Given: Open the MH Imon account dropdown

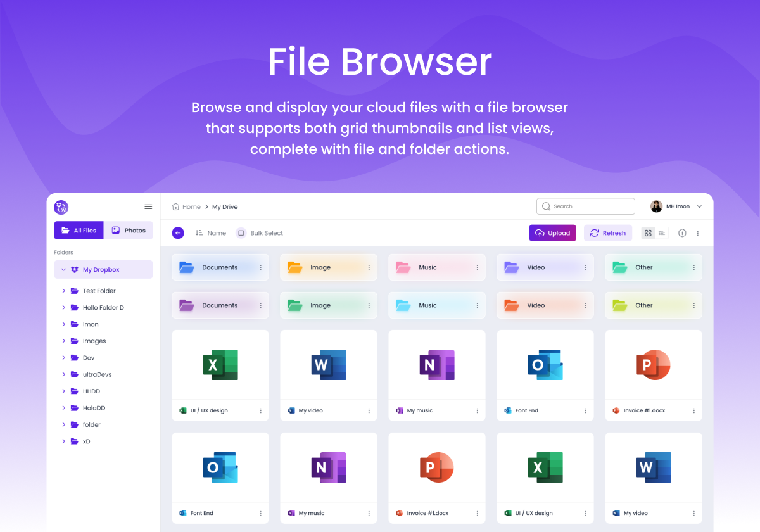Looking at the screenshot, I should click(676, 206).
